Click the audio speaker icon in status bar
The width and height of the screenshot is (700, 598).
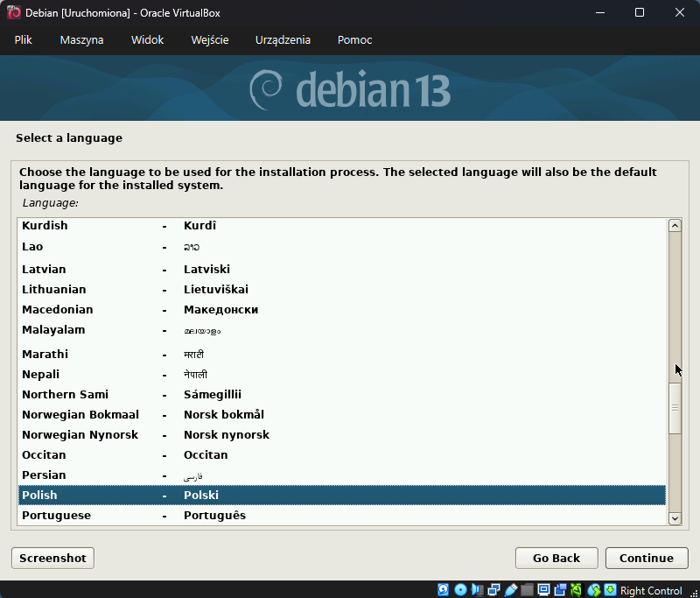click(478, 589)
